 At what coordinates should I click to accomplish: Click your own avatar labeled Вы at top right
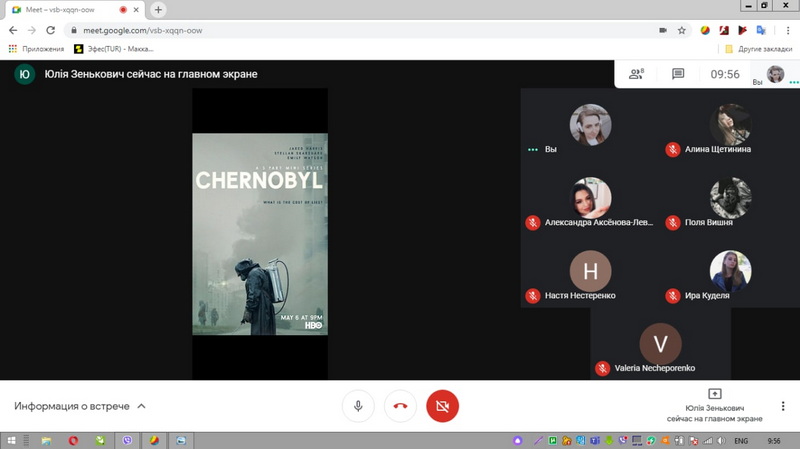pos(775,74)
